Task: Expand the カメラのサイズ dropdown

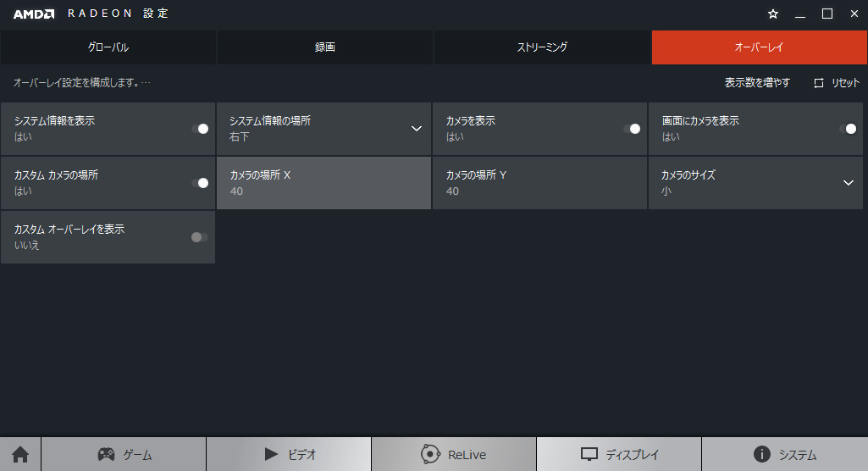Action: tap(849, 183)
